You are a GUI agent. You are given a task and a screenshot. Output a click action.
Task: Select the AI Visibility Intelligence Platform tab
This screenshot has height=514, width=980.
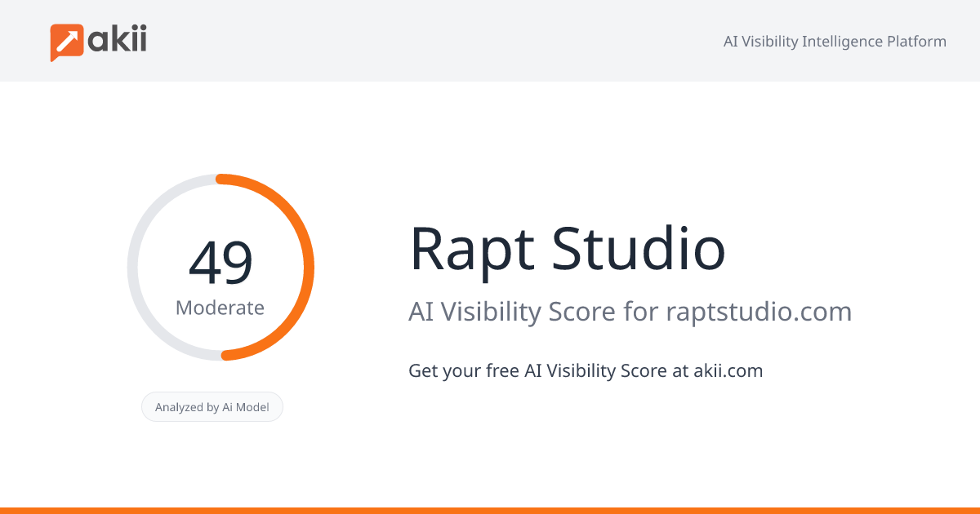[835, 41]
